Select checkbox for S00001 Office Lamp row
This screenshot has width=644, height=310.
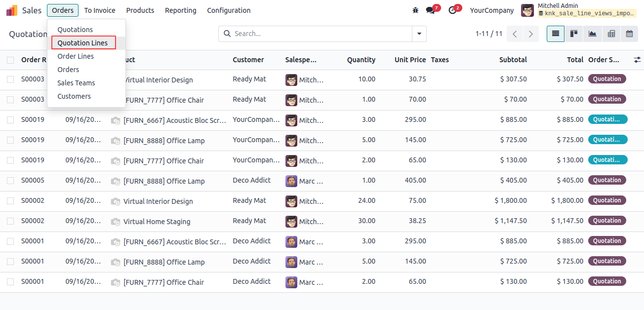[x=10, y=262]
